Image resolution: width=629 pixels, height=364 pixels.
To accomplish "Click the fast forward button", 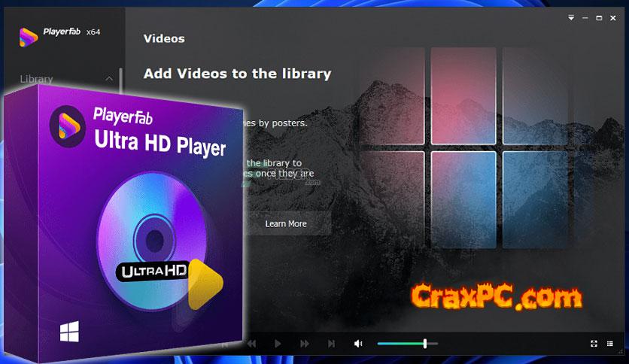I will (305, 344).
